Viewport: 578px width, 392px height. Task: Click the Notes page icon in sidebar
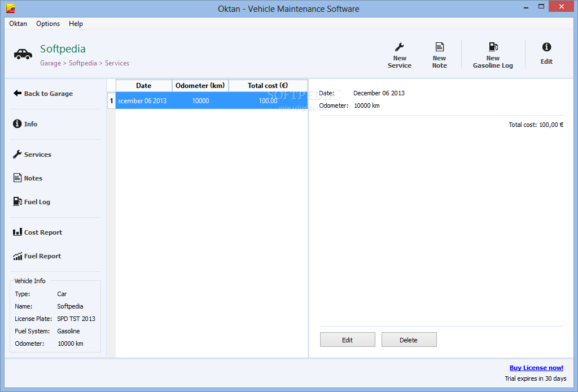[x=17, y=178]
